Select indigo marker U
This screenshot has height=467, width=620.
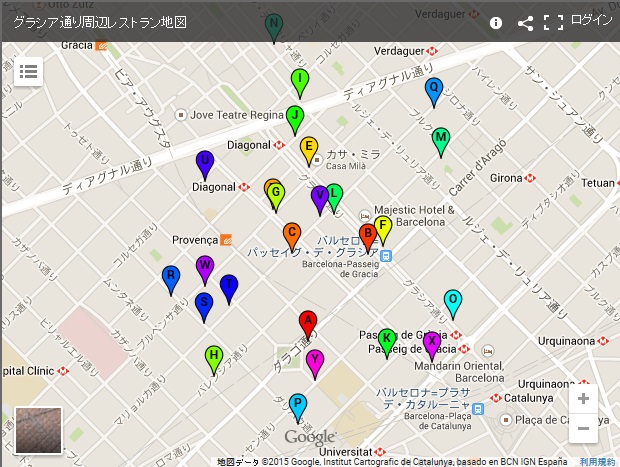tap(205, 164)
